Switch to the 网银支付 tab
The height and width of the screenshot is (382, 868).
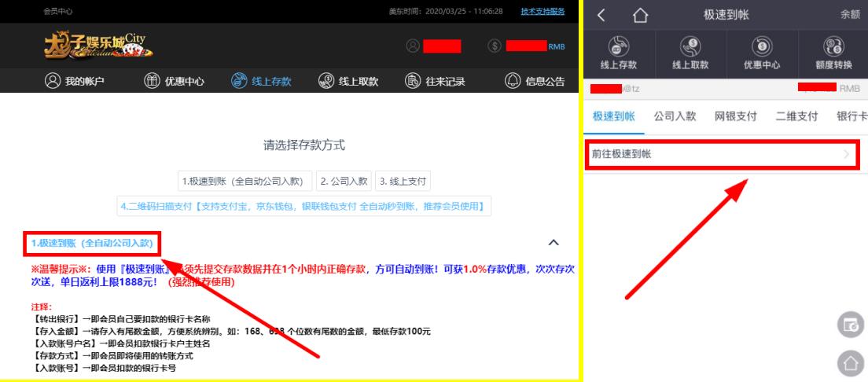[735, 116]
